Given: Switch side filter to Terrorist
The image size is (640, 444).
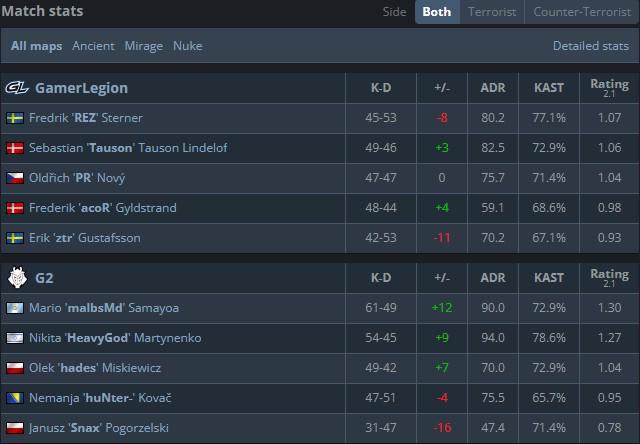Looking at the screenshot, I should tap(492, 12).
